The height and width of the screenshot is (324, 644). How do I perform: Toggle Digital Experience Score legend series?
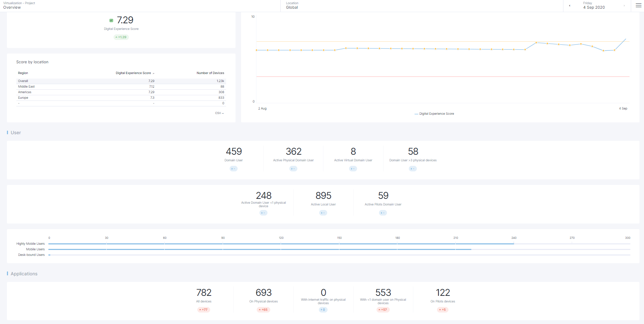(x=434, y=114)
